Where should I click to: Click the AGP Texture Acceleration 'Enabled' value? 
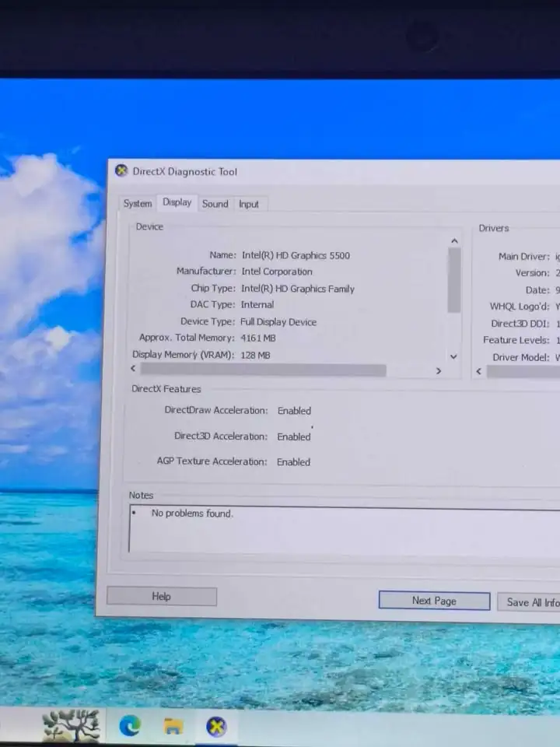point(293,462)
